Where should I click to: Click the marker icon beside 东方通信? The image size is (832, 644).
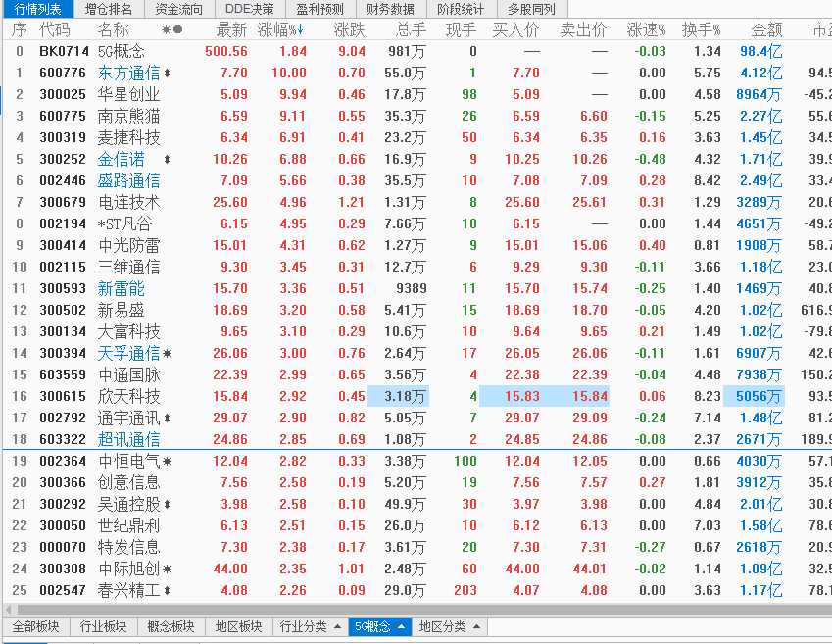[168, 74]
